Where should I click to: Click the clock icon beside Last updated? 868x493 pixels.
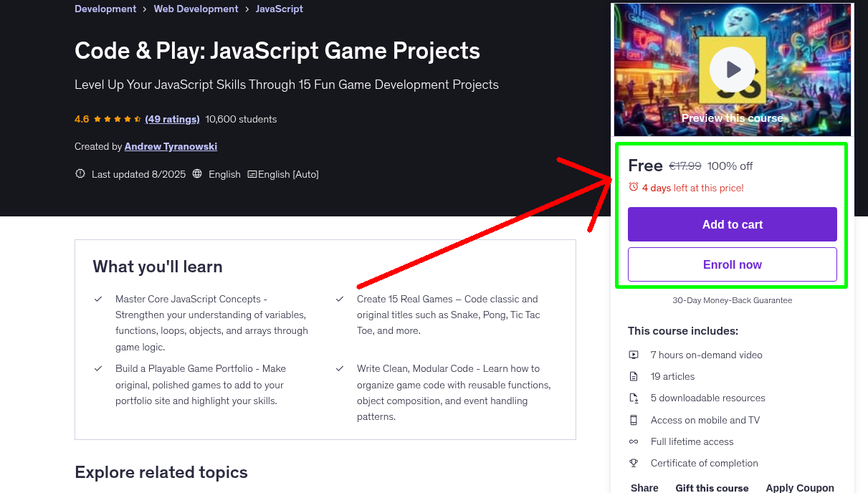click(x=80, y=173)
